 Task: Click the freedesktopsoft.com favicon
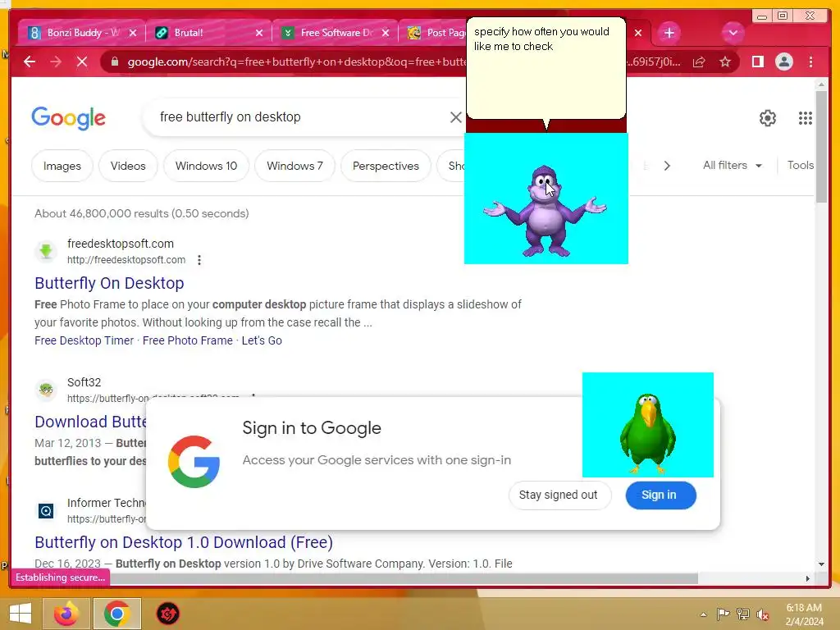point(46,251)
